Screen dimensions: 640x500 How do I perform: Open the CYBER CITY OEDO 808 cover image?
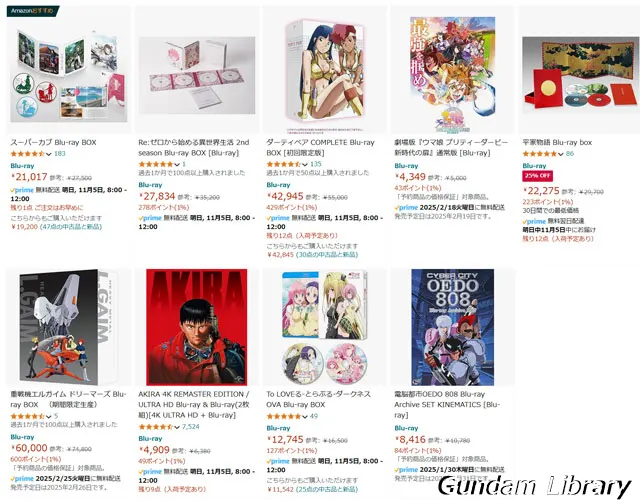[x=453, y=327]
